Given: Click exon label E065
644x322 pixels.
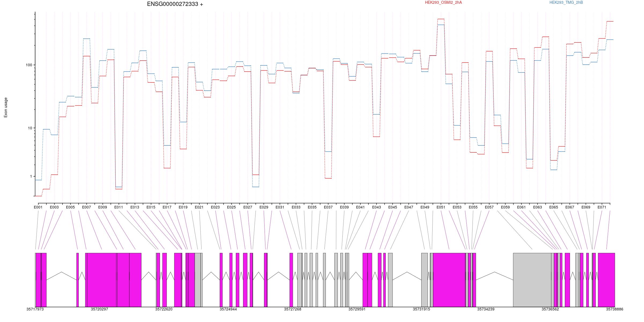Looking at the screenshot, I should point(554,207).
